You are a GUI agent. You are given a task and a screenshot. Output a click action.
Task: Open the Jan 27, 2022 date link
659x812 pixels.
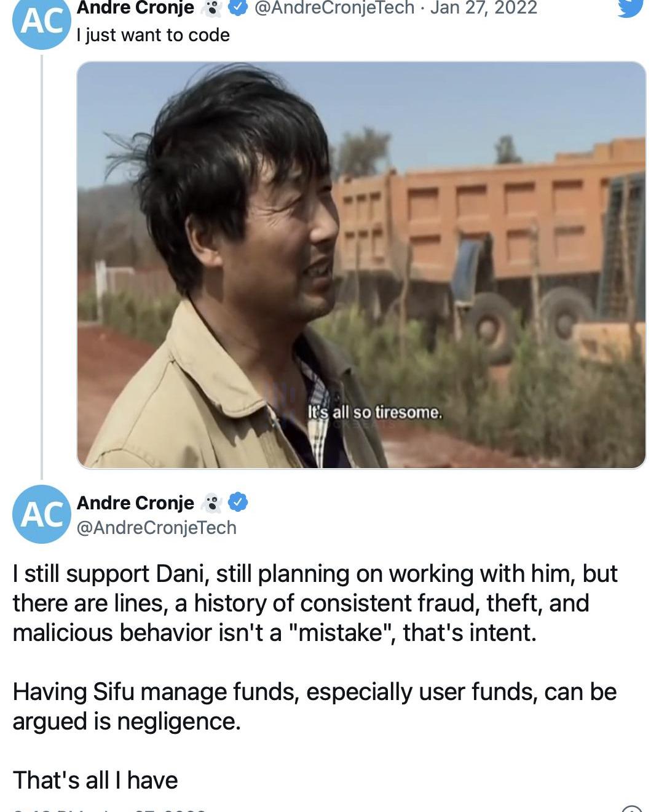(483, 7)
